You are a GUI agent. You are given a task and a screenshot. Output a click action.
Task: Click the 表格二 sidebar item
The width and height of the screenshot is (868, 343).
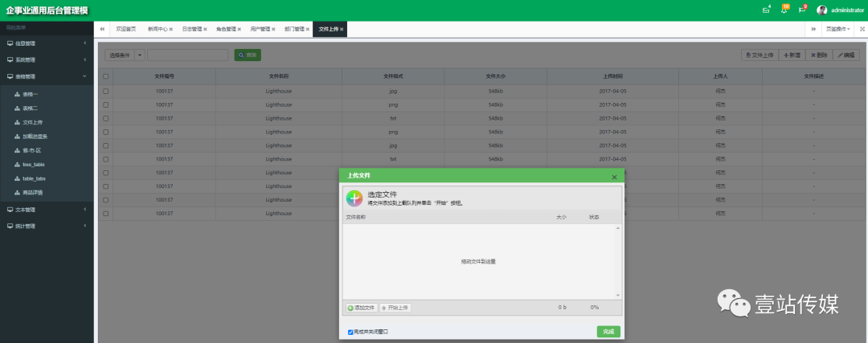point(30,108)
